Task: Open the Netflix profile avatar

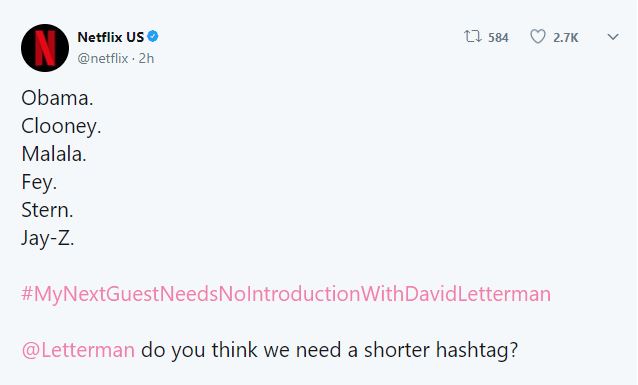Action: (x=45, y=48)
